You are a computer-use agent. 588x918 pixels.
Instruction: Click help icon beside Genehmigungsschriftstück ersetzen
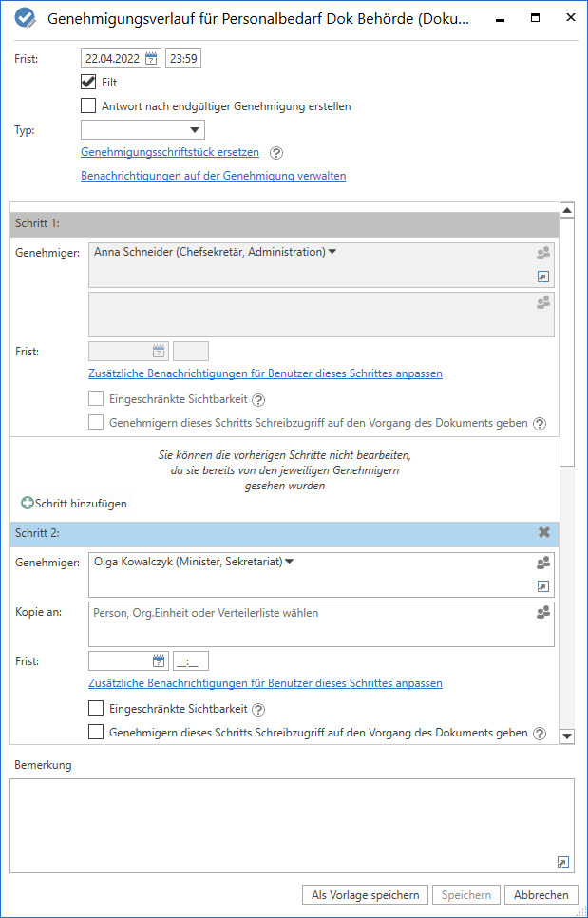[276, 152]
